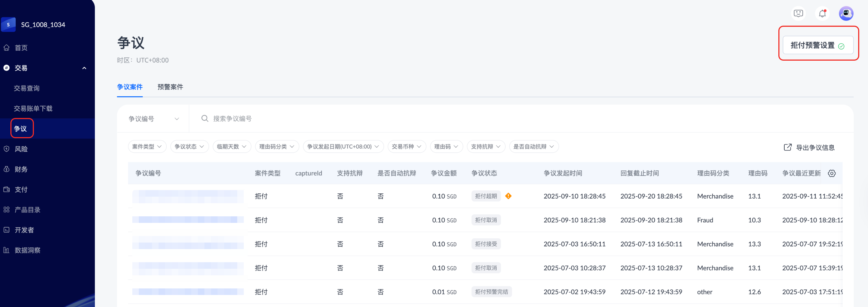Viewport: 868px width, 307px height.
Task: Click the table column settings gear
Action: point(832,173)
